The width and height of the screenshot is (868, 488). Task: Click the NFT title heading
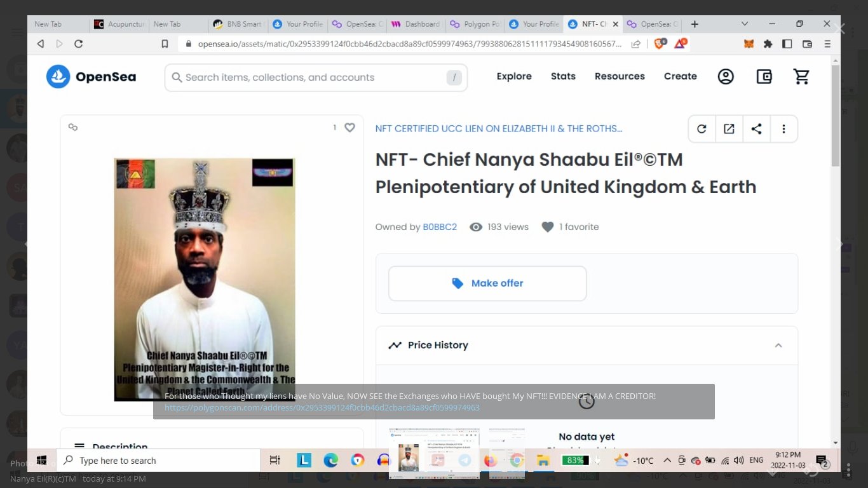(x=566, y=173)
